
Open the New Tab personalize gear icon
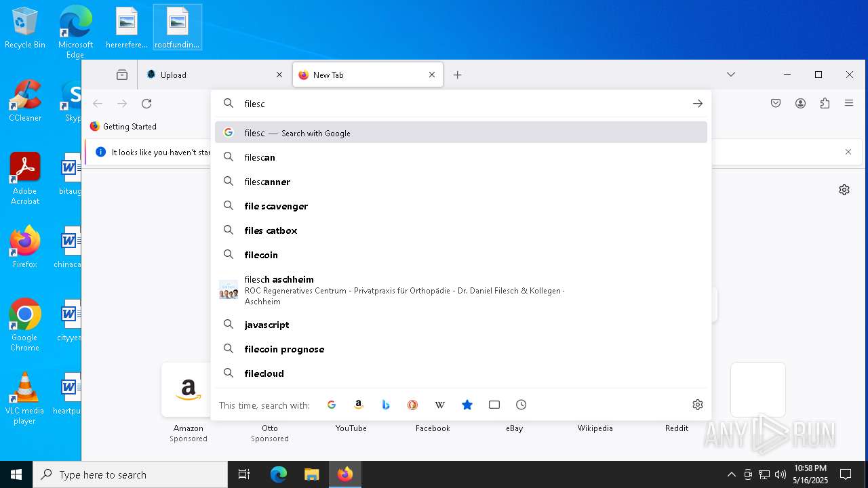click(x=844, y=190)
